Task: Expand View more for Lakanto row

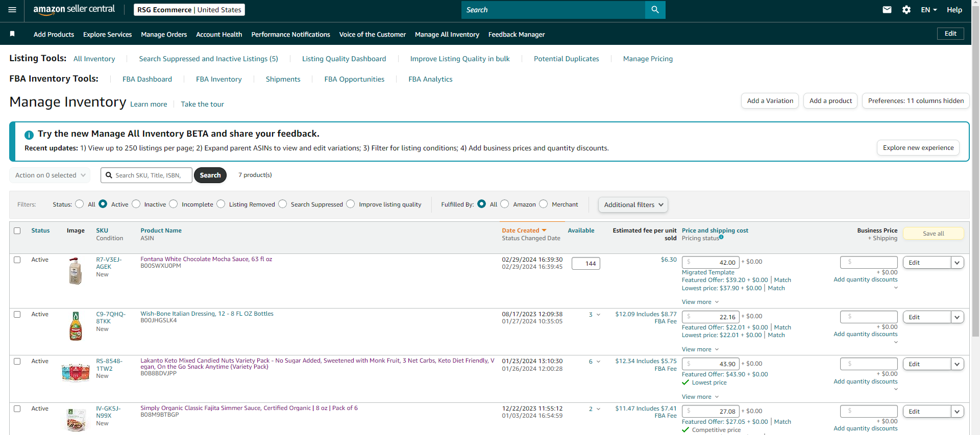Action: [x=700, y=397]
